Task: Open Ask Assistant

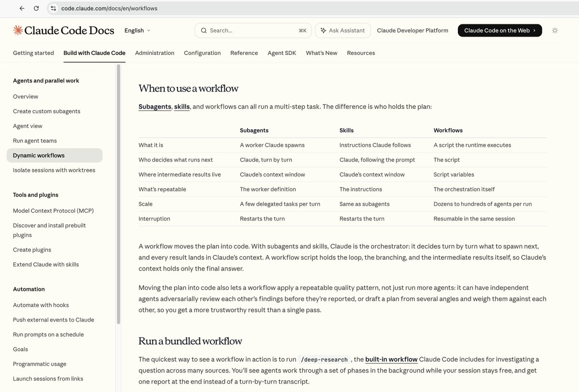Action: (x=343, y=30)
